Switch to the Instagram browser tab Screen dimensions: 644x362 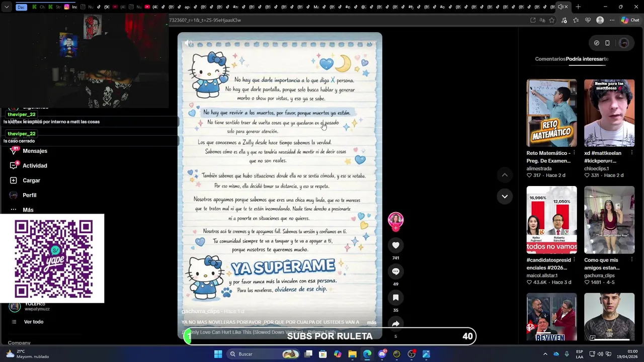[x=69, y=7]
